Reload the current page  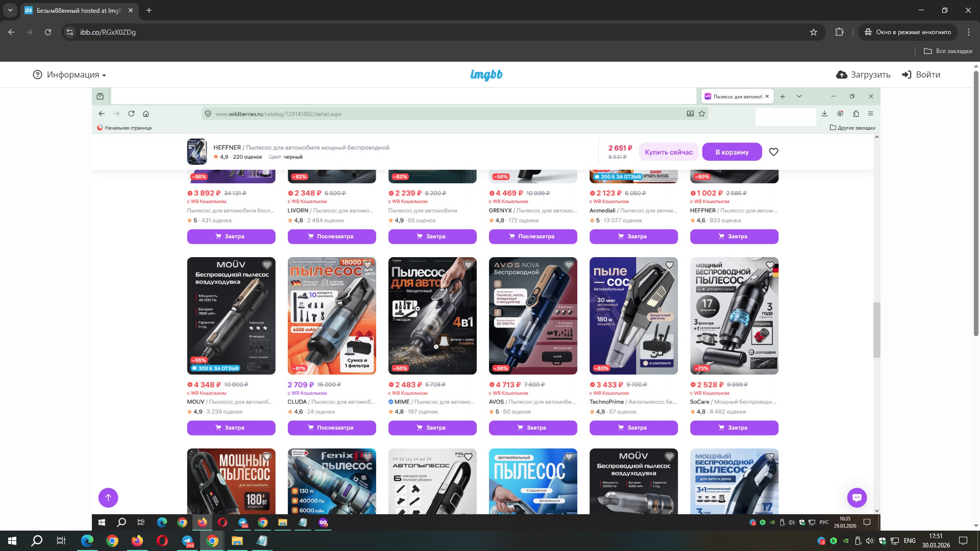pyautogui.click(x=48, y=32)
